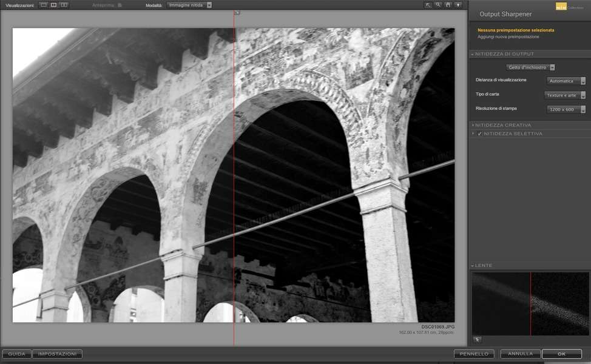Viewport: 591px width, 364px height.
Task: Open the Risoluzione di stampa dropdown
Action: coord(566,109)
